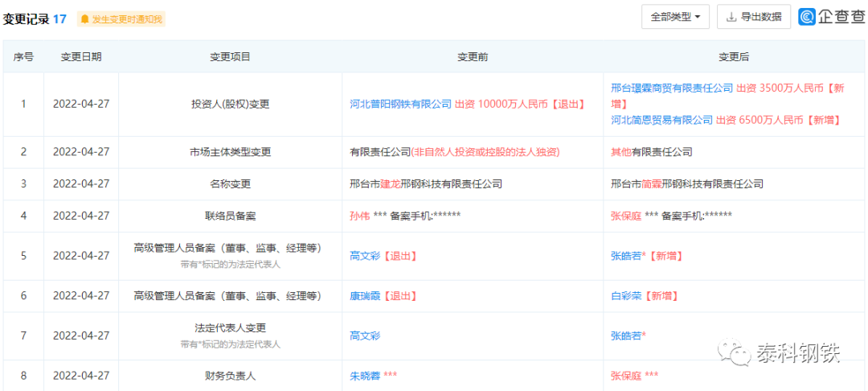Open 白彩荣 person profile link
Screen dimensions: 868x391
[626, 295]
